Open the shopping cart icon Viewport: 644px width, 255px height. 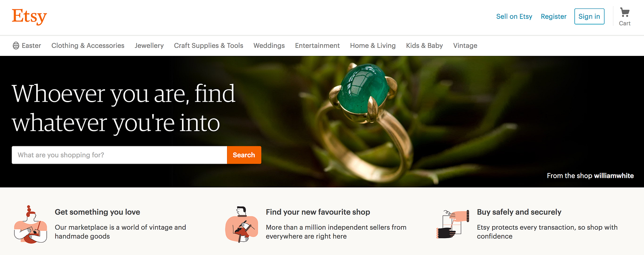click(x=625, y=12)
